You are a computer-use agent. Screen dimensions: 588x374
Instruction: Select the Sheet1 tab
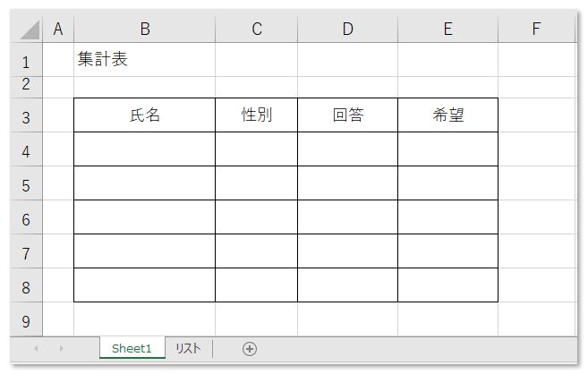pos(132,349)
